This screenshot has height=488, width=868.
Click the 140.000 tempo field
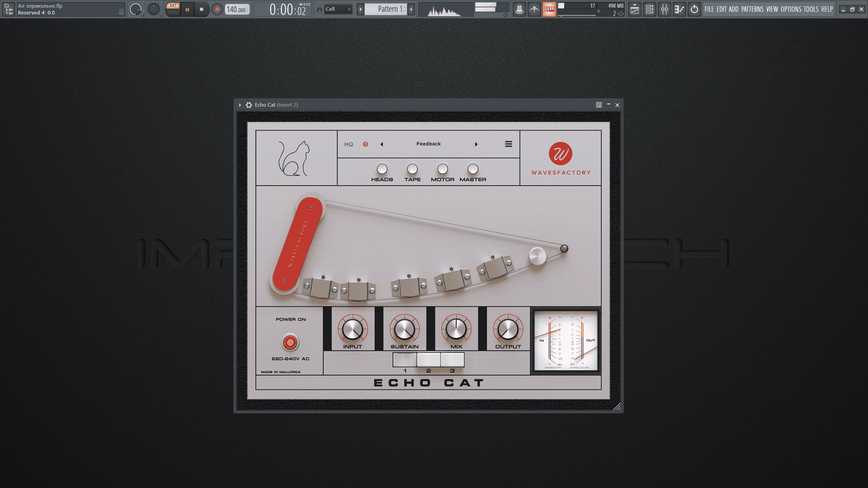pyautogui.click(x=237, y=9)
